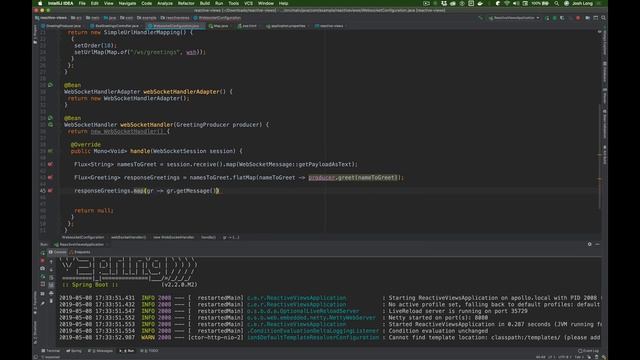Toggle the breakpoint on the responseGreetings flatMap line

click(x=50, y=178)
